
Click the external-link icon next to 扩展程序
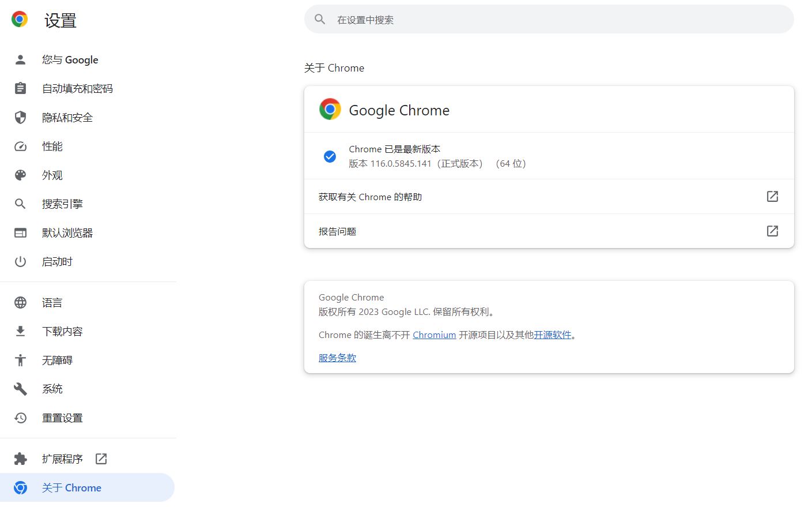(x=101, y=459)
